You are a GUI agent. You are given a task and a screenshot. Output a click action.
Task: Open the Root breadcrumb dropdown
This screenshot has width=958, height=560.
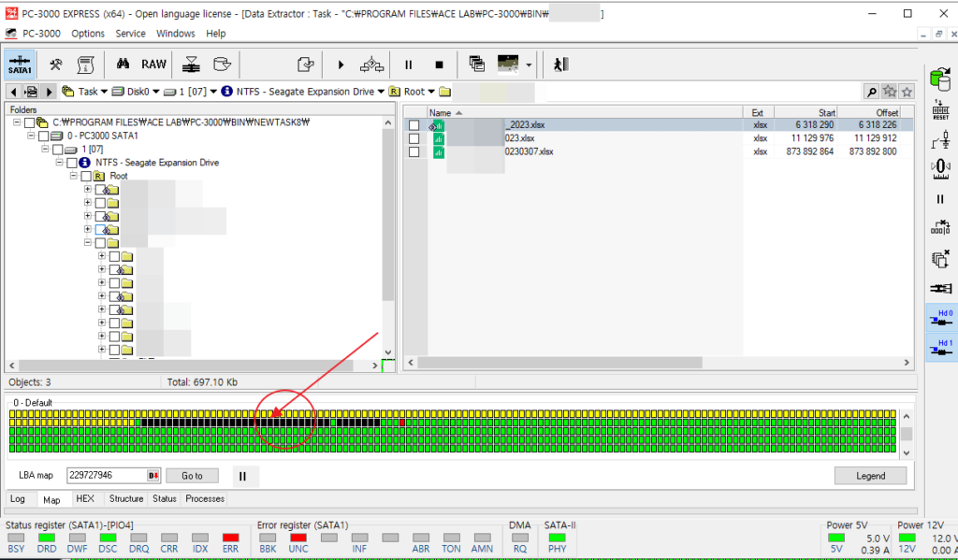(431, 92)
